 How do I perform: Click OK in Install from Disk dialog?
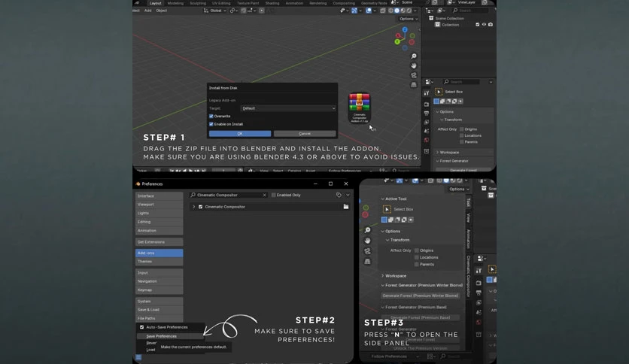(x=240, y=134)
